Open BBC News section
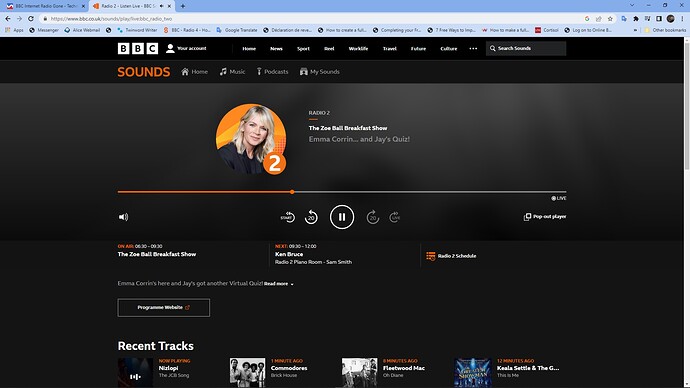The width and height of the screenshot is (690, 388). click(x=276, y=49)
